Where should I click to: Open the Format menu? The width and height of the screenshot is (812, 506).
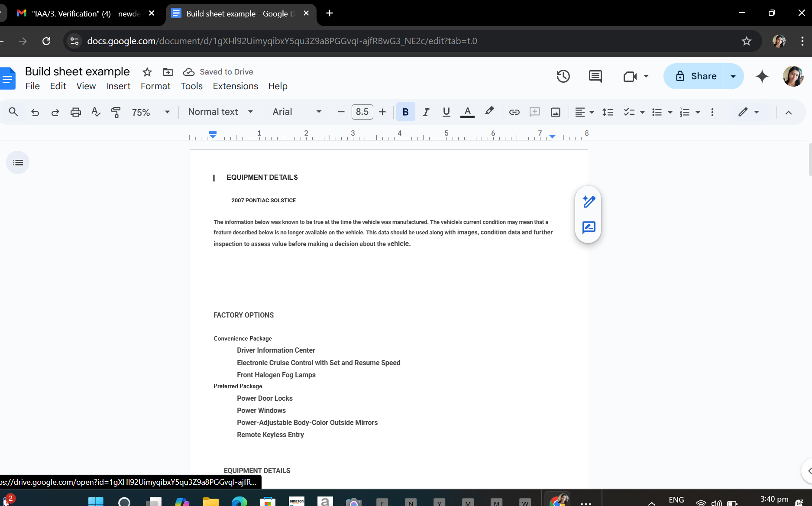click(x=155, y=86)
